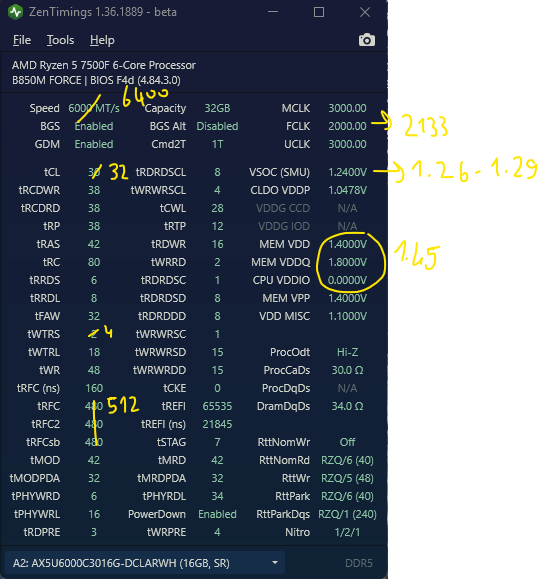Click the tRTP value 12
This screenshot has height=579, width=538.
(x=217, y=226)
